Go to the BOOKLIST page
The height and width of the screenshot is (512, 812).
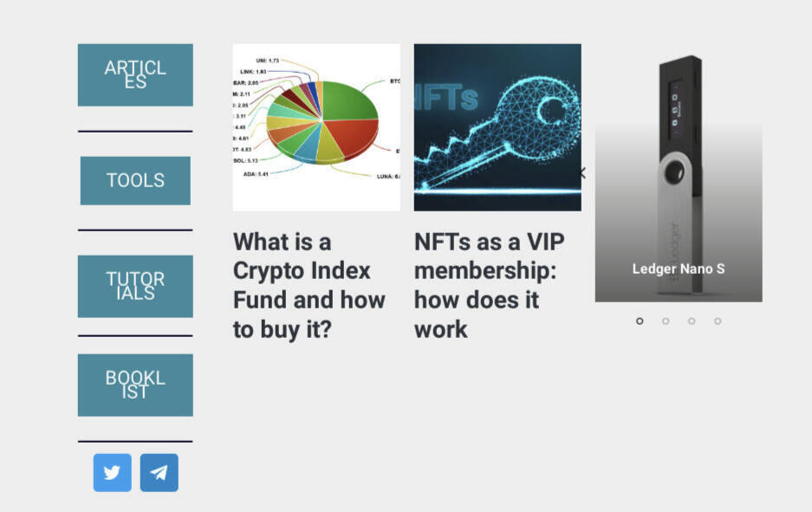coord(135,386)
